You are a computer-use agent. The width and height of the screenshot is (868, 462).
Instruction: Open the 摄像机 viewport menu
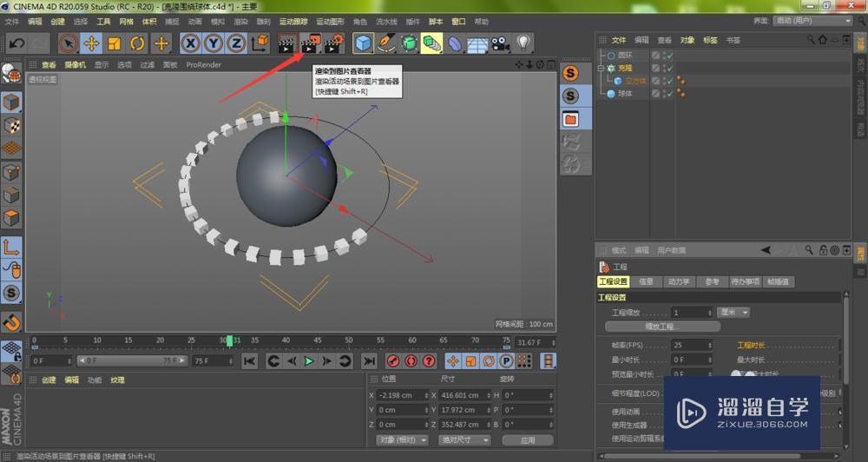coord(76,65)
